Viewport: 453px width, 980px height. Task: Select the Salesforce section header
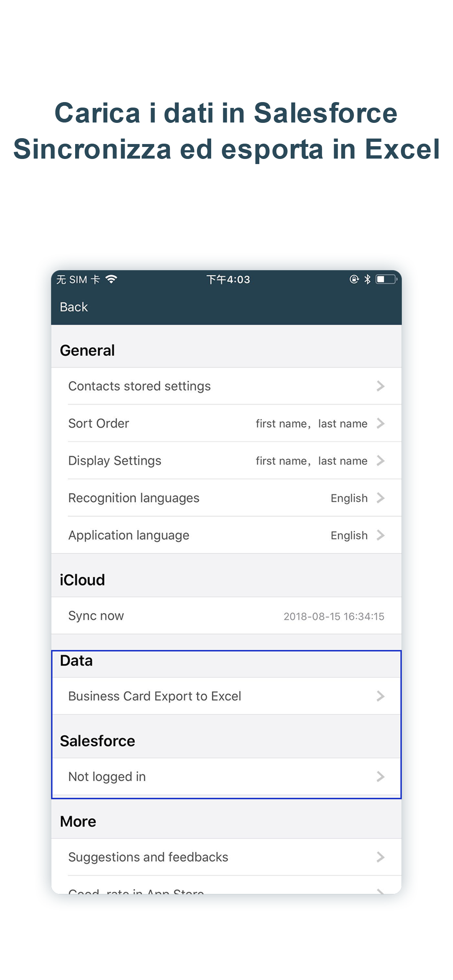click(x=97, y=741)
